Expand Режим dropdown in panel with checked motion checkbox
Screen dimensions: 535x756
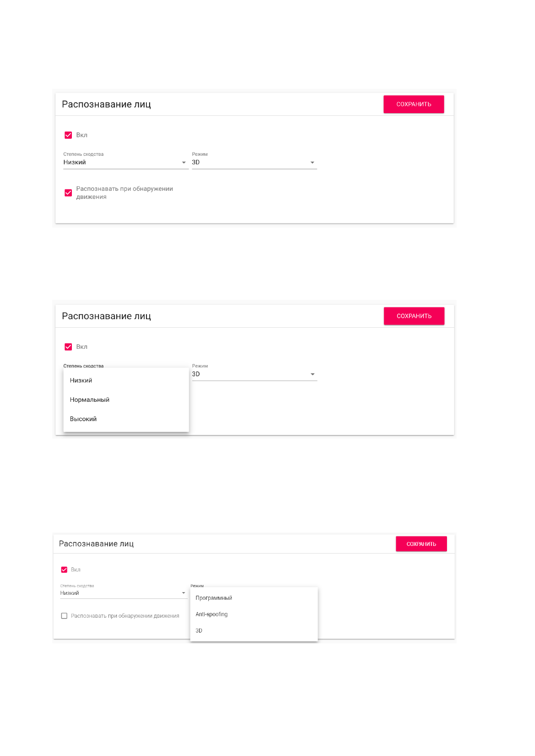[254, 163]
